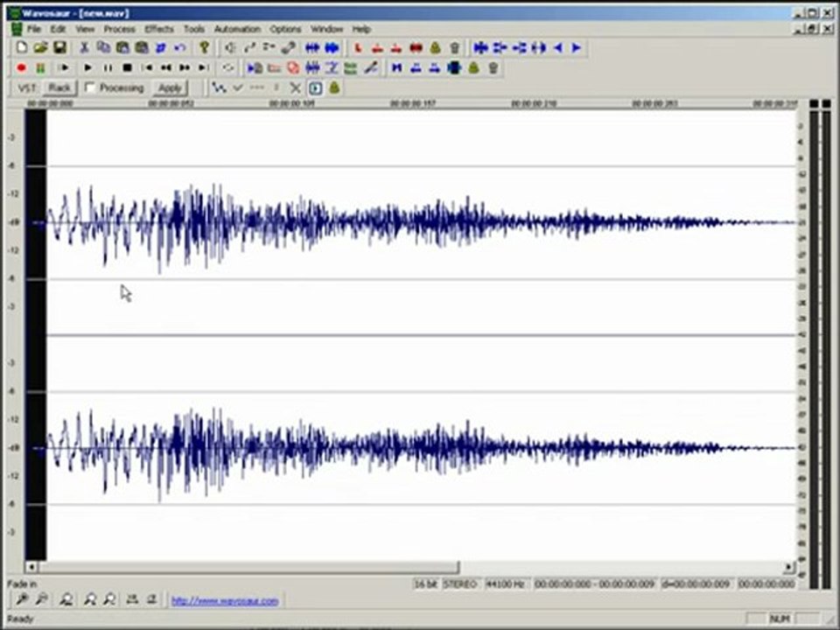Click the second magnifier zoom icon at bottom

pos(42,600)
